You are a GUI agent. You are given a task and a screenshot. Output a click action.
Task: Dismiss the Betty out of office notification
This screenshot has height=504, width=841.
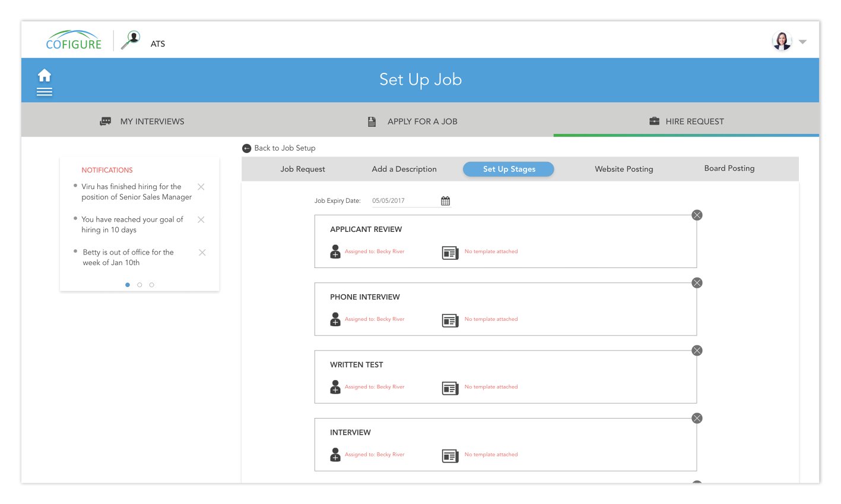pos(202,253)
